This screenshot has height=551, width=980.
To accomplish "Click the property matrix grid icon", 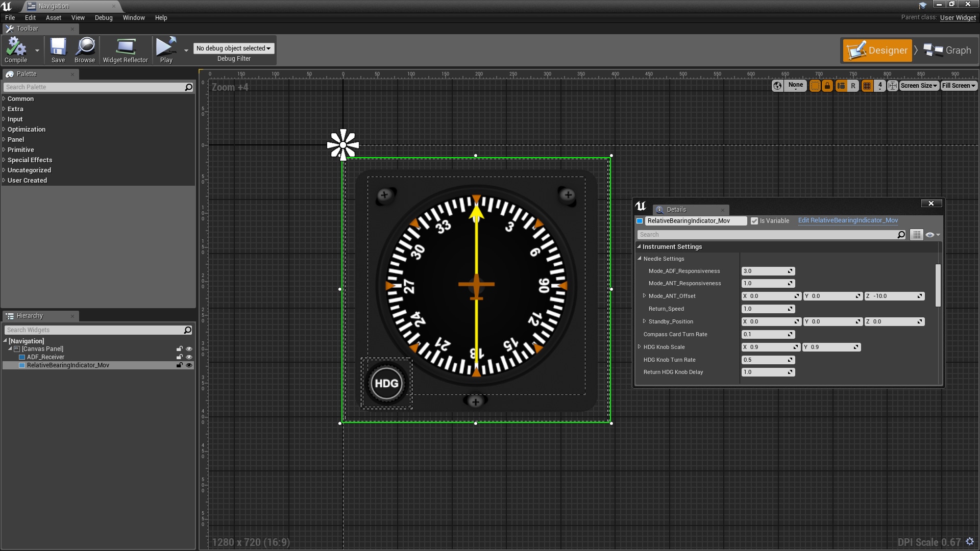I will [917, 235].
